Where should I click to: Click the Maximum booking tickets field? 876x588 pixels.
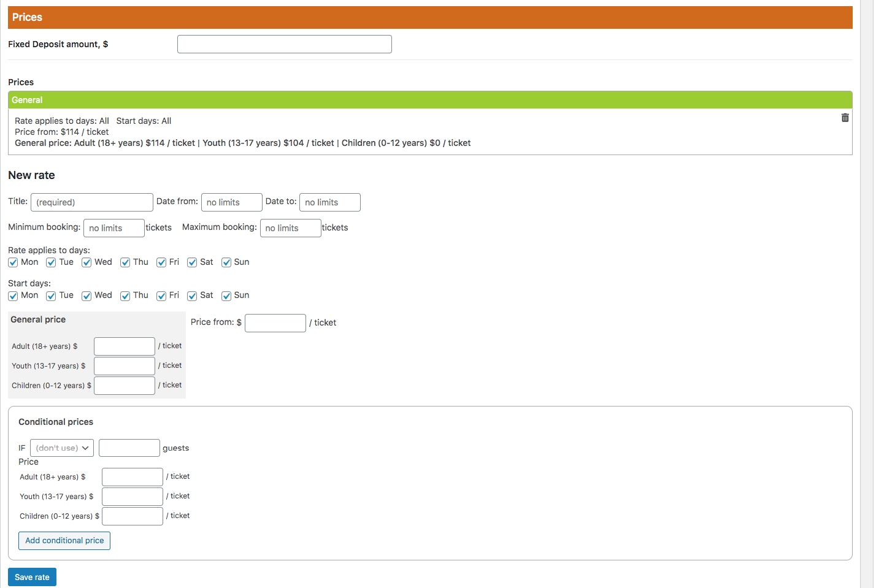290,228
